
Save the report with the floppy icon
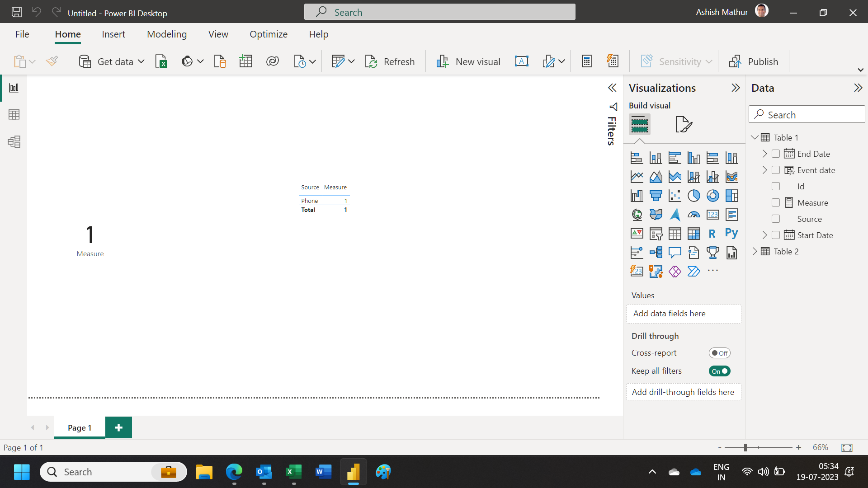17,12
